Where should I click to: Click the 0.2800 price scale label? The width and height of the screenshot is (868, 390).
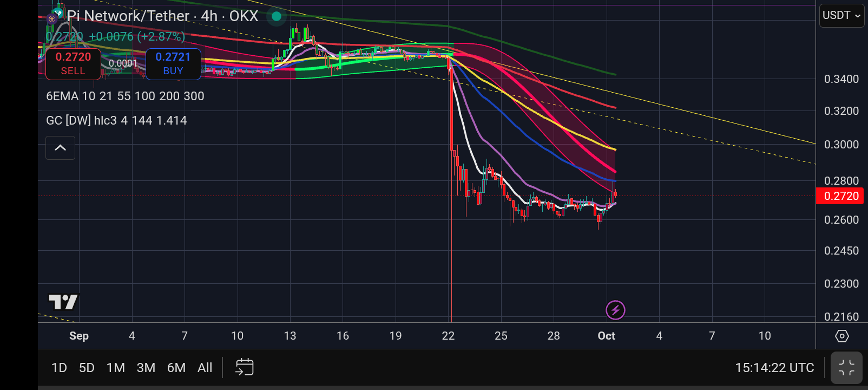tap(841, 181)
